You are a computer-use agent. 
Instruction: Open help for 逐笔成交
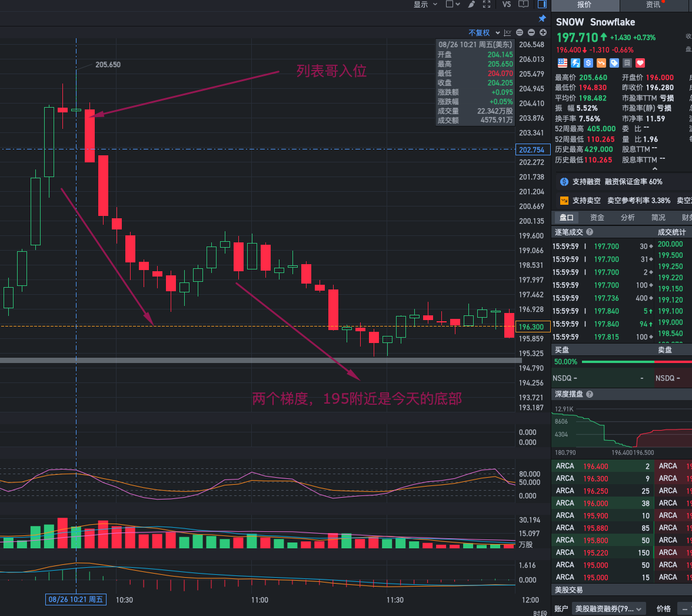pos(590,232)
